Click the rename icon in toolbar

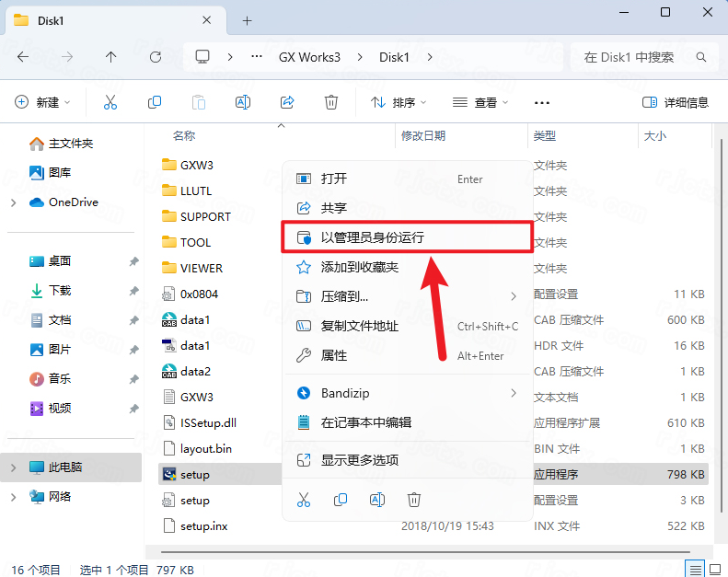pyautogui.click(x=243, y=102)
